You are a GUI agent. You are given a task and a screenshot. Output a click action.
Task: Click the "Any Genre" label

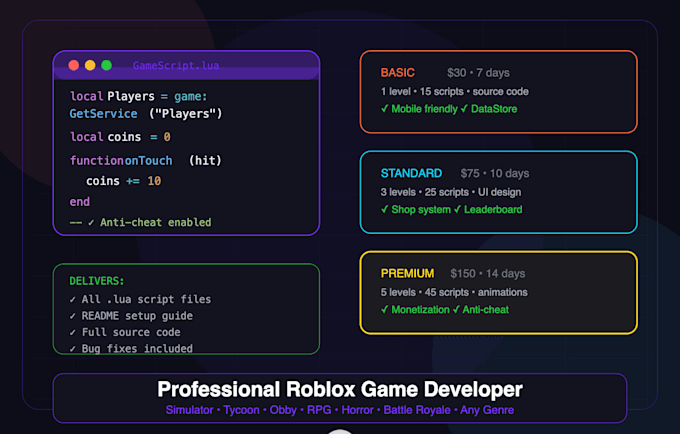coord(487,410)
